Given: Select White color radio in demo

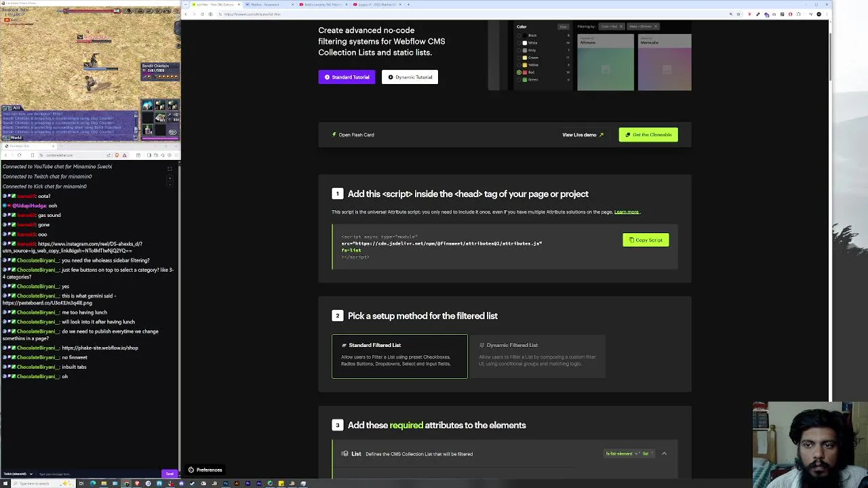Looking at the screenshot, I should [519, 43].
